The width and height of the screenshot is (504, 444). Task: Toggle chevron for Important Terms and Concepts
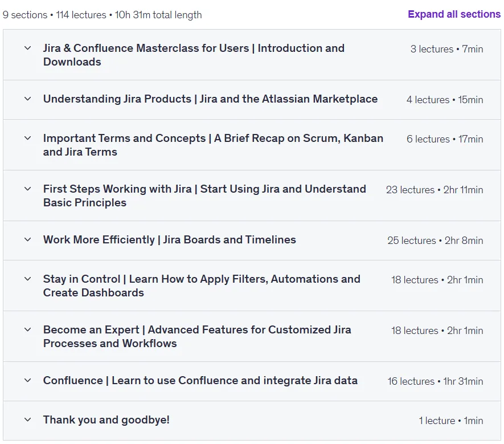click(28, 138)
